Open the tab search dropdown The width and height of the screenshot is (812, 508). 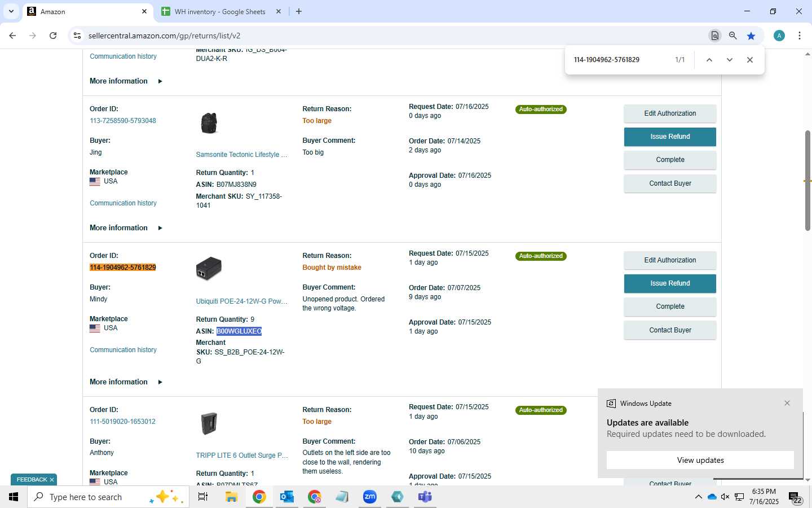(11, 11)
